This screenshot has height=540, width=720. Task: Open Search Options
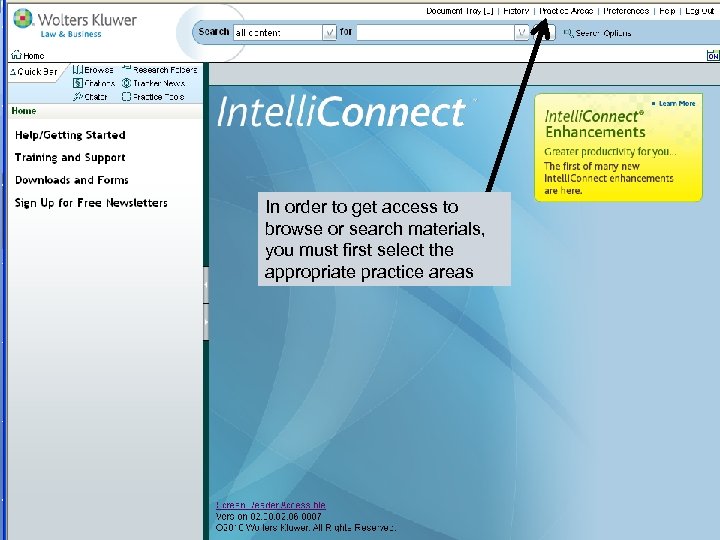pyautogui.click(x=597, y=33)
